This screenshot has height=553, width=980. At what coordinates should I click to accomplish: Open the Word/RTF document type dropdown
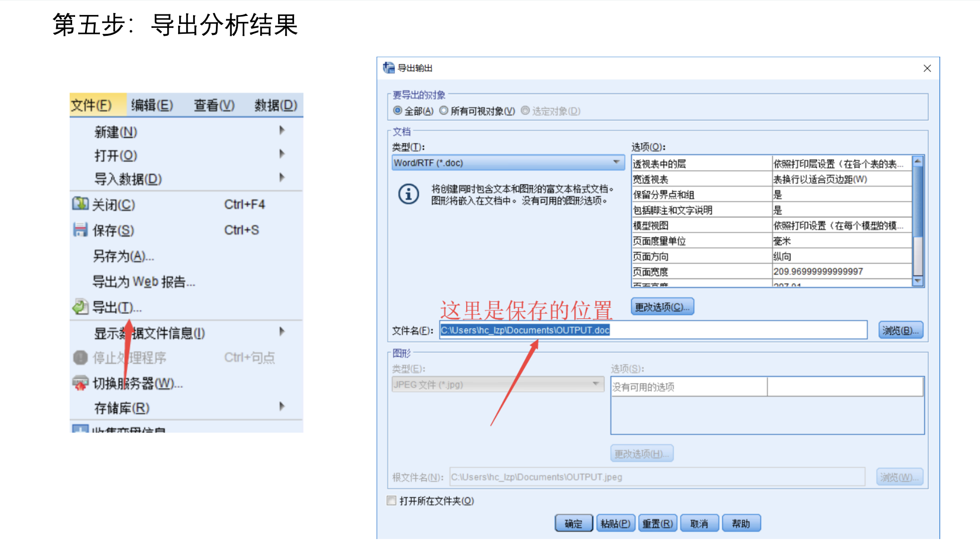508,163
